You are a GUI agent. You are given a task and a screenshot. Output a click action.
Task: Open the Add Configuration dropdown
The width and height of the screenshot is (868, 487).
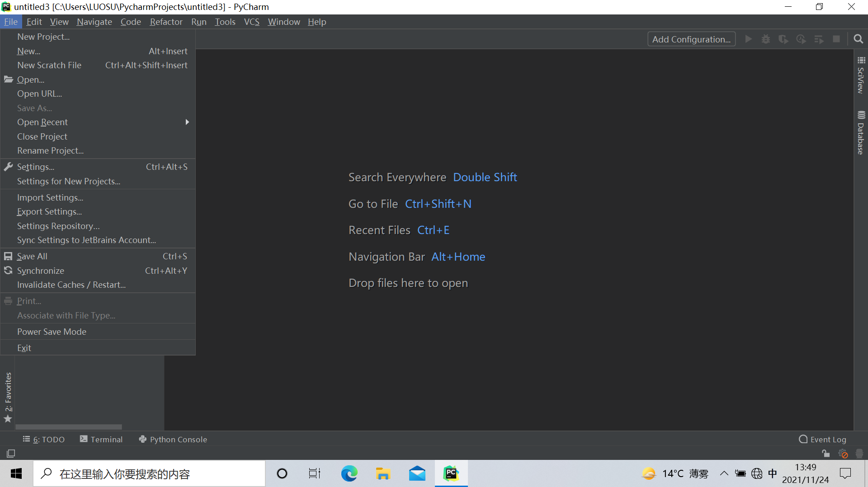coord(691,39)
